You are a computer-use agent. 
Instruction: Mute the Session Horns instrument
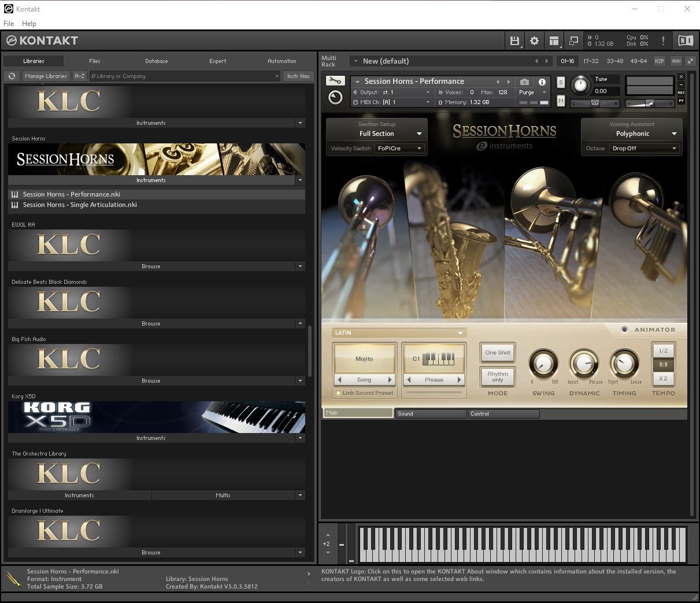point(561,101)
